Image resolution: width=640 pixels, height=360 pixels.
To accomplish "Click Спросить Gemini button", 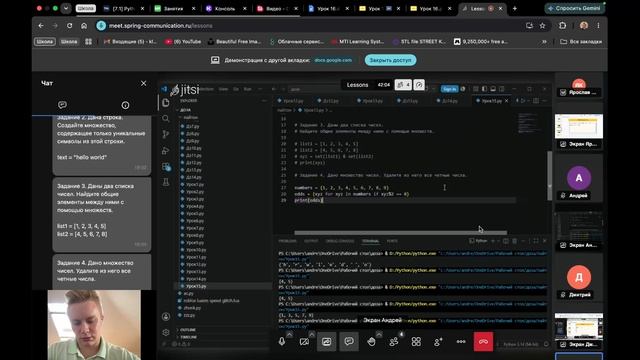I will 575,8.
